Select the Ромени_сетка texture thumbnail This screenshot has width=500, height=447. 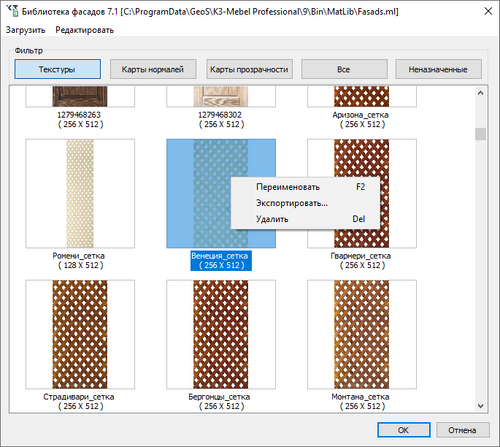click(x=80, y=193)
